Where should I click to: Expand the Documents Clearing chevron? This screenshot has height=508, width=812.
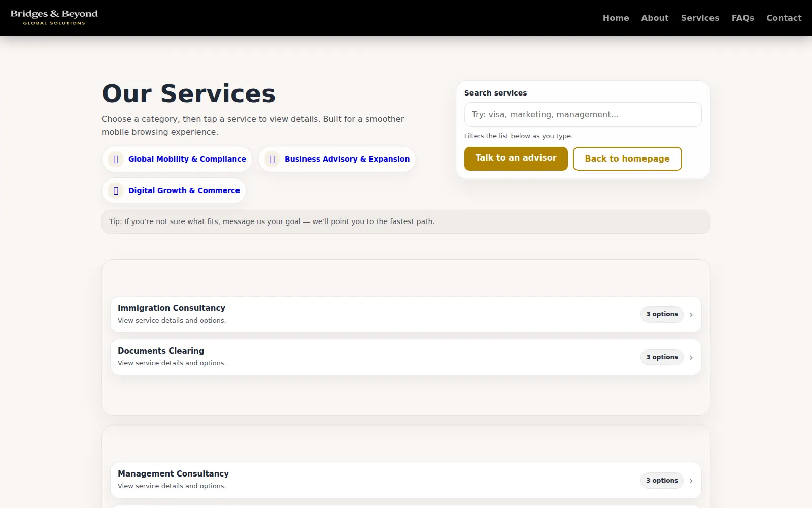click(x=691, y=358)
